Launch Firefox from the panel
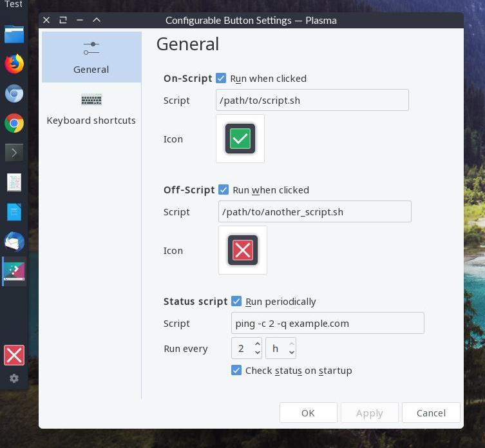The image size is (485, 448). point(14,64)
